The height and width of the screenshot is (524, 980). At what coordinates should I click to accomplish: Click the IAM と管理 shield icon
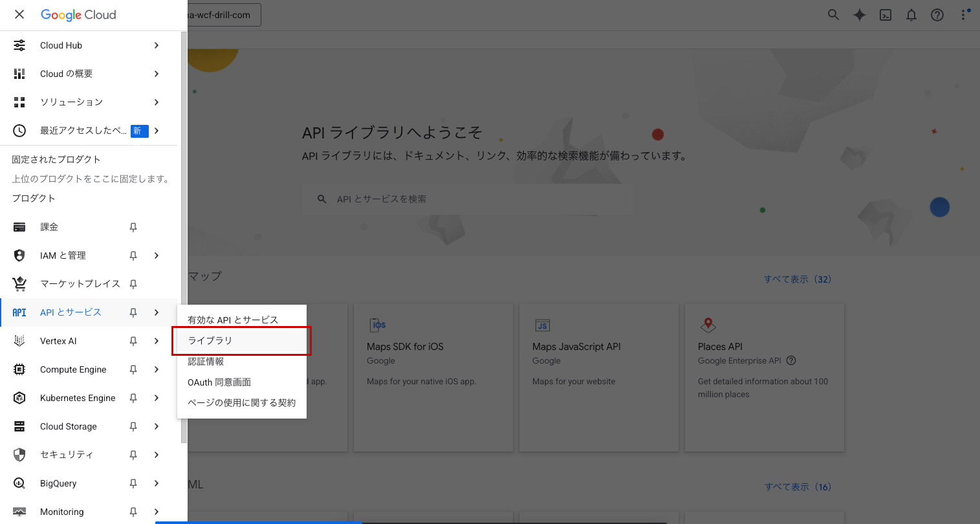[19, 256]
